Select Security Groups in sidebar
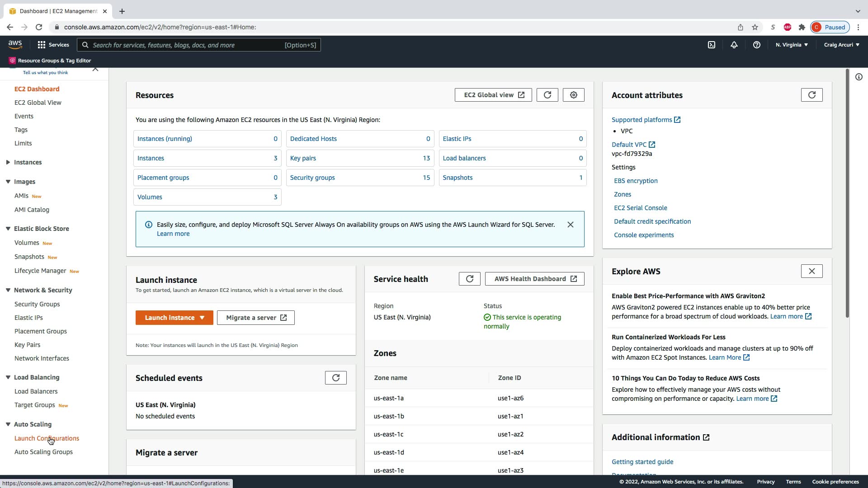Viewport: 868px width, 488px height. coord(37,304)
